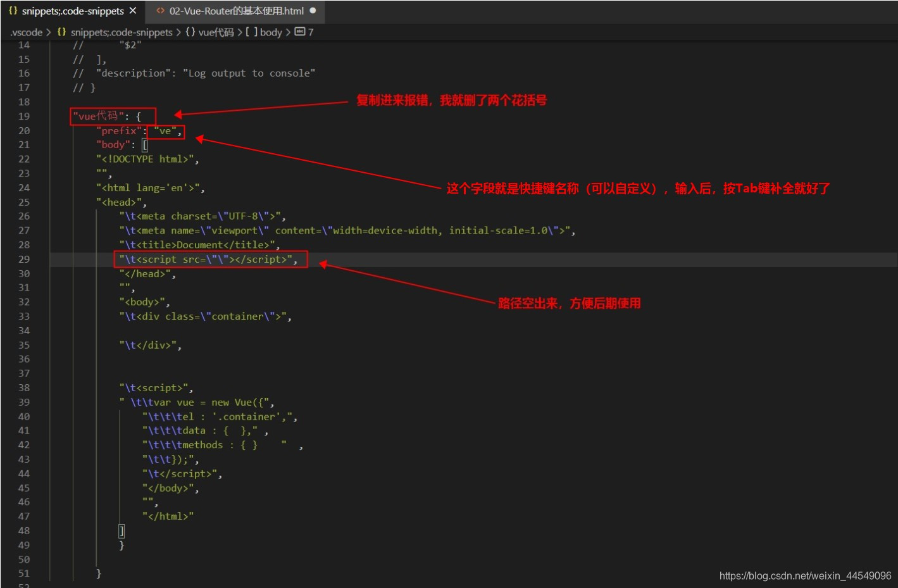
Task: Click the "\t</script>" string on line 44
Action: tap(180, 474)
